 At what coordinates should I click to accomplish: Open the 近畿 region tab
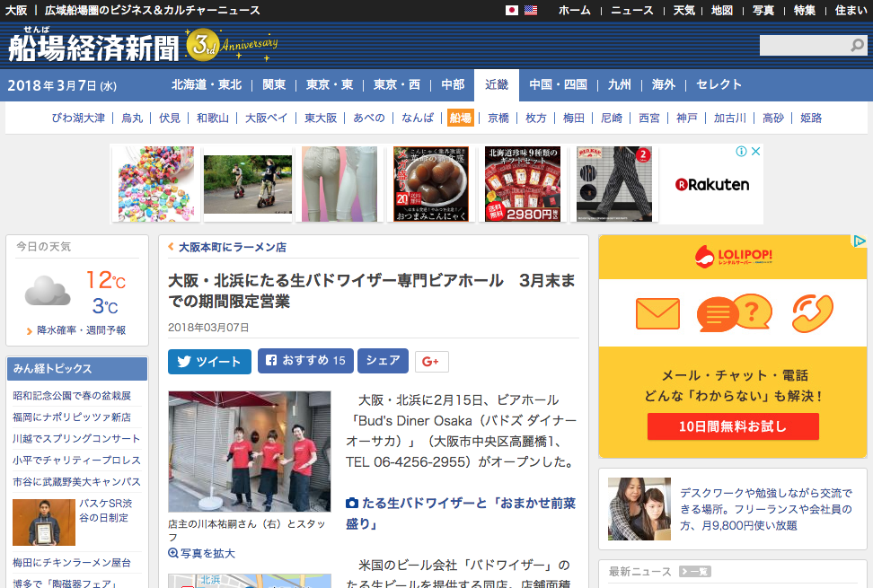(x=497, y=84)
